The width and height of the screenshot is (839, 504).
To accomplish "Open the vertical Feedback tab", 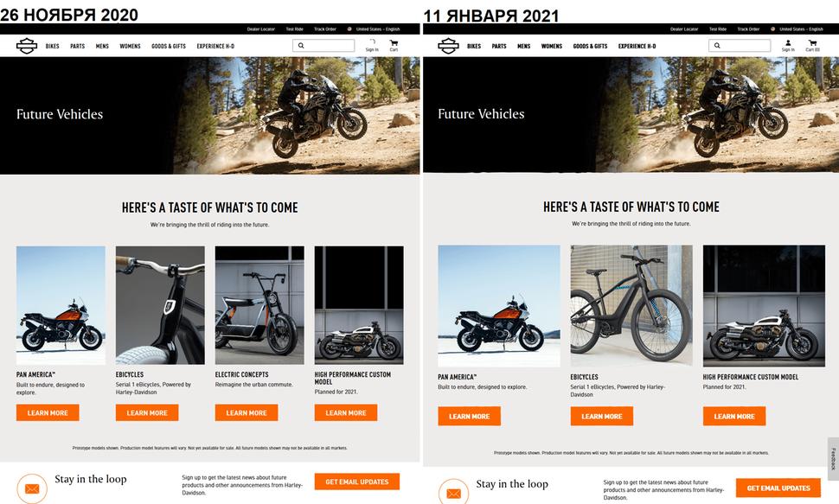I will pos(833,459).
